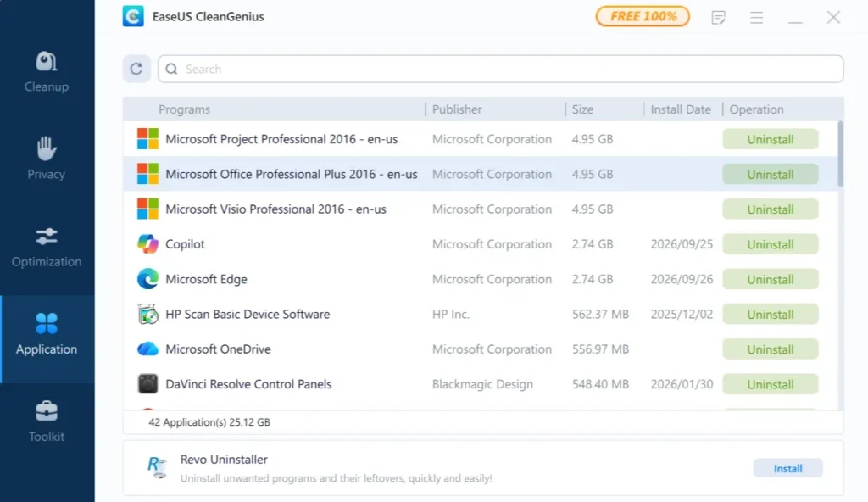Go to the Optimization section

[47, 247]
